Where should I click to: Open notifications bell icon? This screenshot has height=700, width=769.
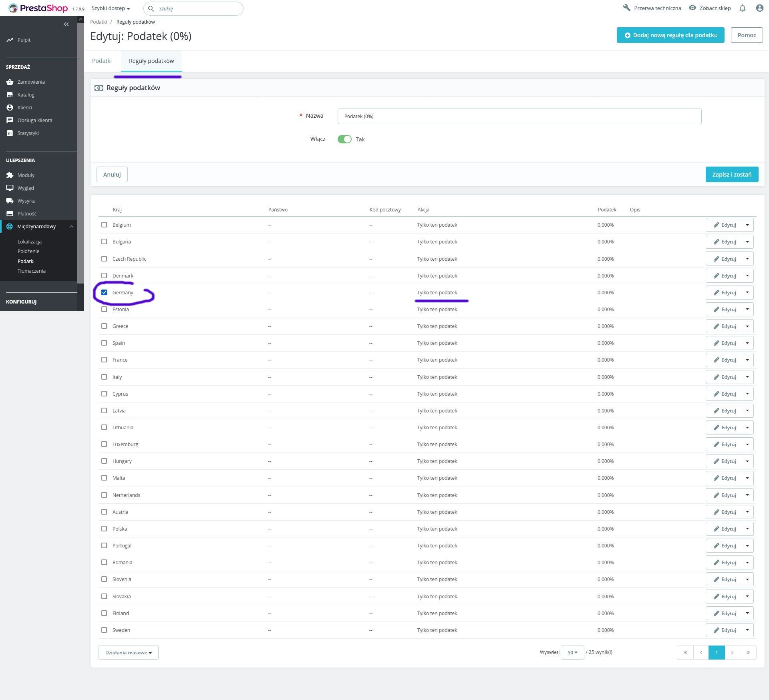click(742, 8)
